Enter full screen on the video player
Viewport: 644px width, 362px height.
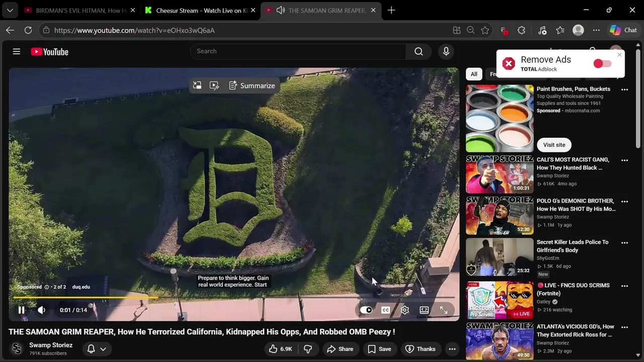(444, 310)
